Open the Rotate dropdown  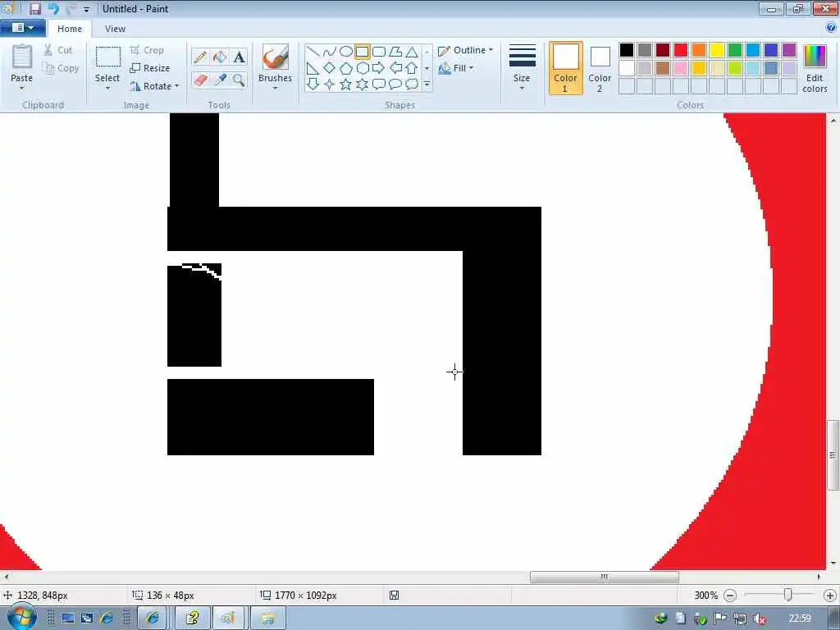pyautogui.click(x=154, y=86)
